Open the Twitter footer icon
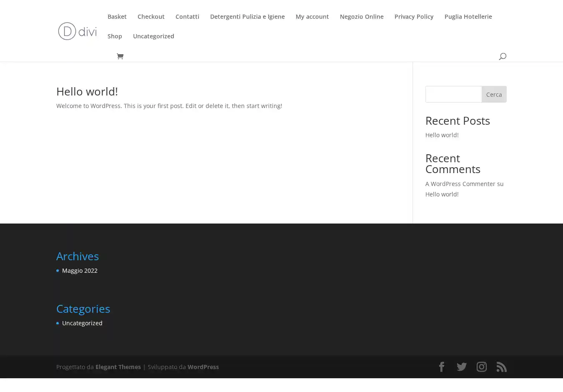The height and width of the screenshot is (392, 563). pos(462,367)
